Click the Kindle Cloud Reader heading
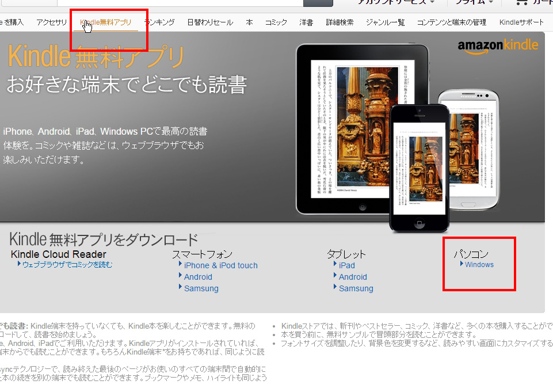 [59, 254]
